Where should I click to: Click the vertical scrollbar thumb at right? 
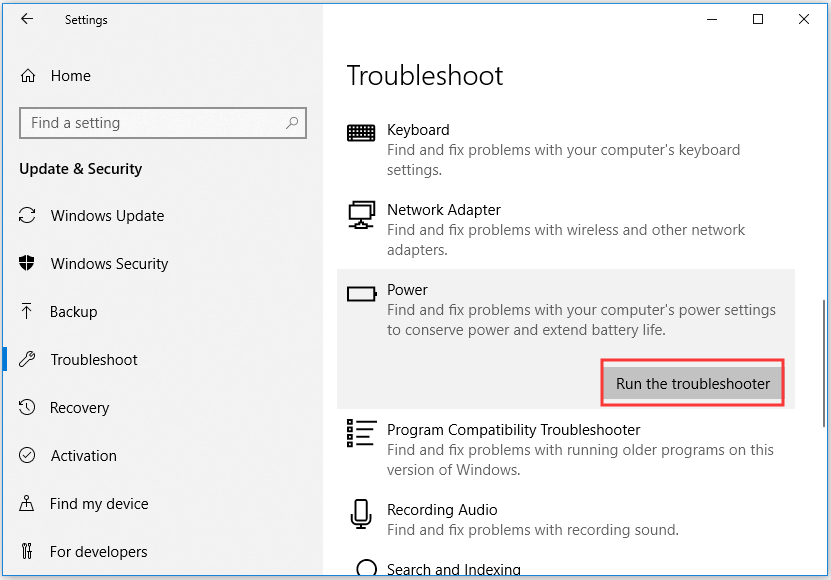pyautogui.click(x=824, y=363)
